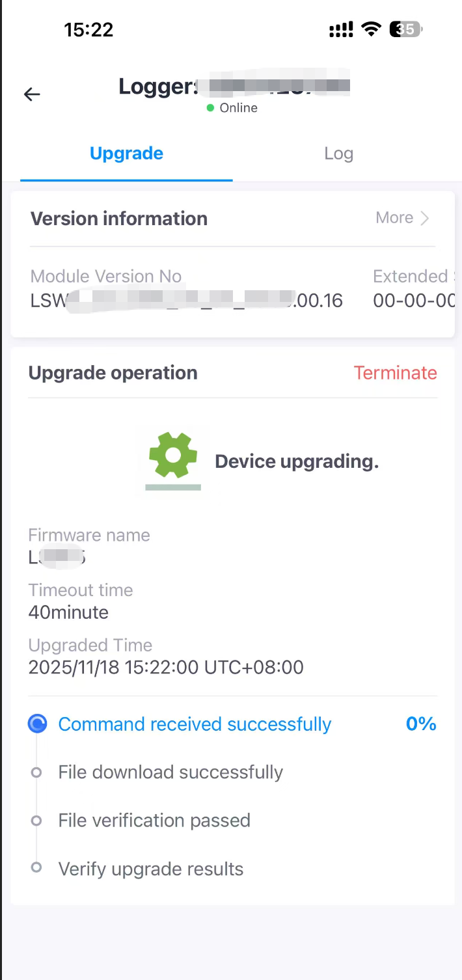Tap the File verification passed step circle
The height and width of the screenshot is (980, 462).
click(x=36, y=821)
